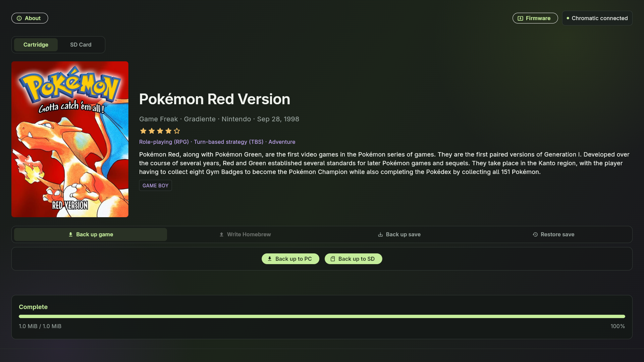Switch to the Cartridge tab
Viewport: 644px width, 362px height.
tap(36, 45)
